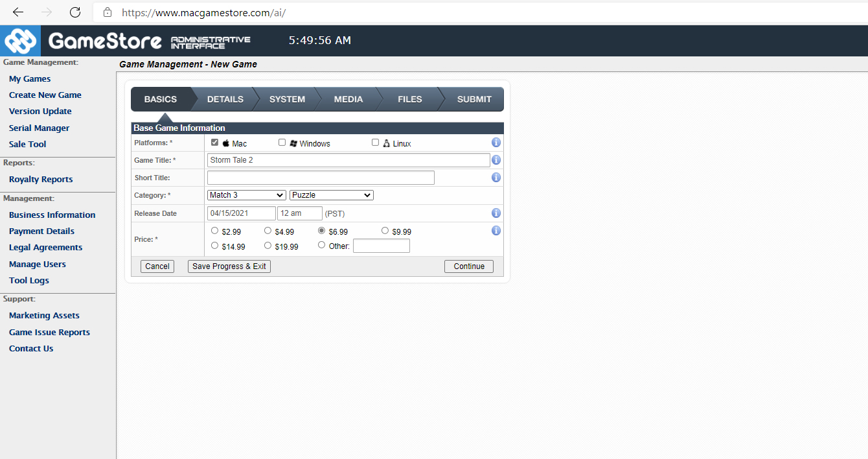Switch to the DETAILS step tab

coord(225,99)
